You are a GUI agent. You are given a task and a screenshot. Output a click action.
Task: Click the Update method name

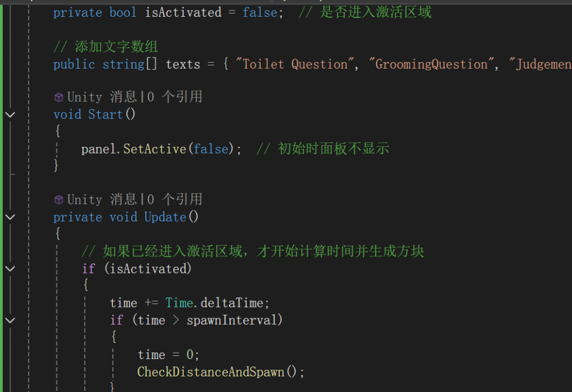[165, 217]
